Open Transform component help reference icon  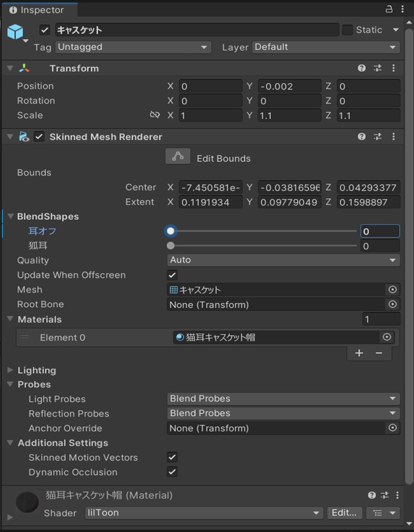(362, 68)
